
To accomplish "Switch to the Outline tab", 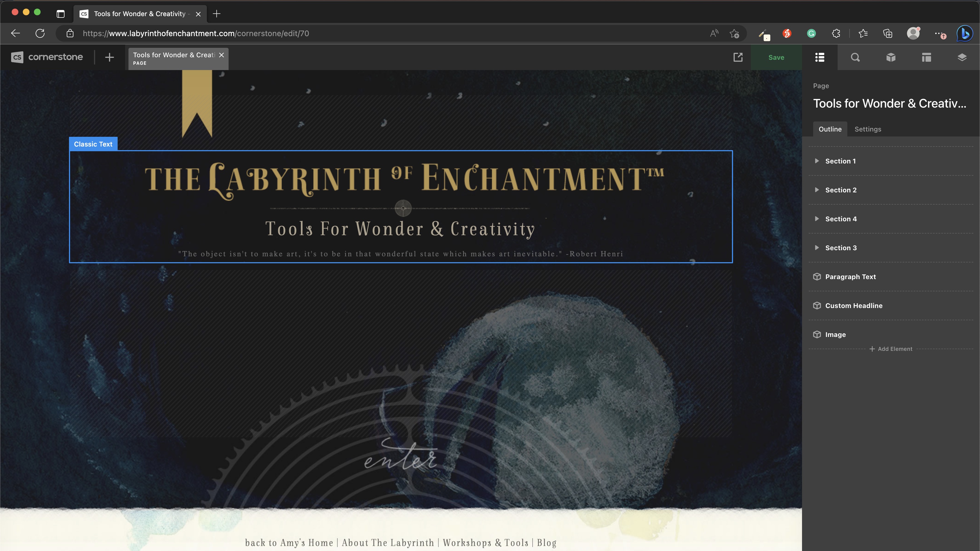I will point(830,129).
